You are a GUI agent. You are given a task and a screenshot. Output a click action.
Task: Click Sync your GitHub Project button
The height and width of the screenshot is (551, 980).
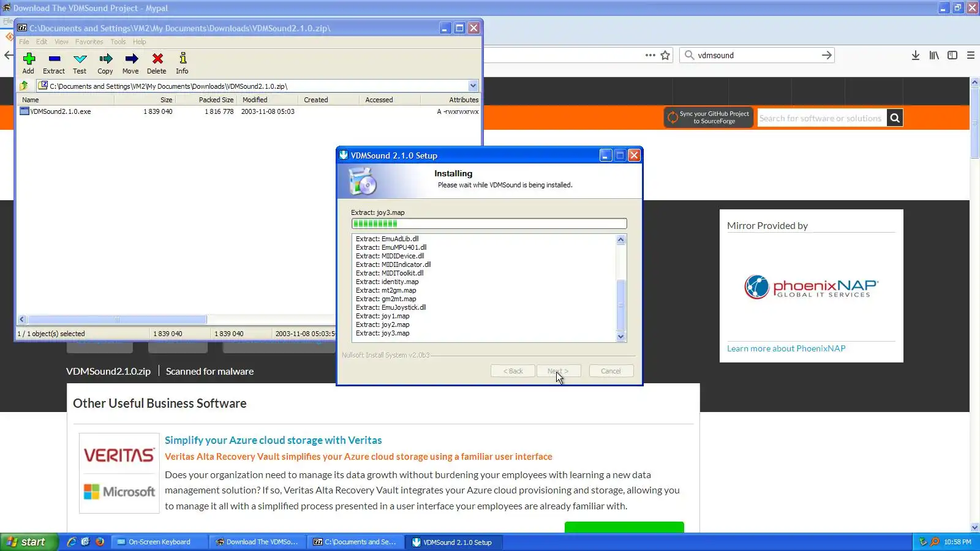tap(708, 118)
